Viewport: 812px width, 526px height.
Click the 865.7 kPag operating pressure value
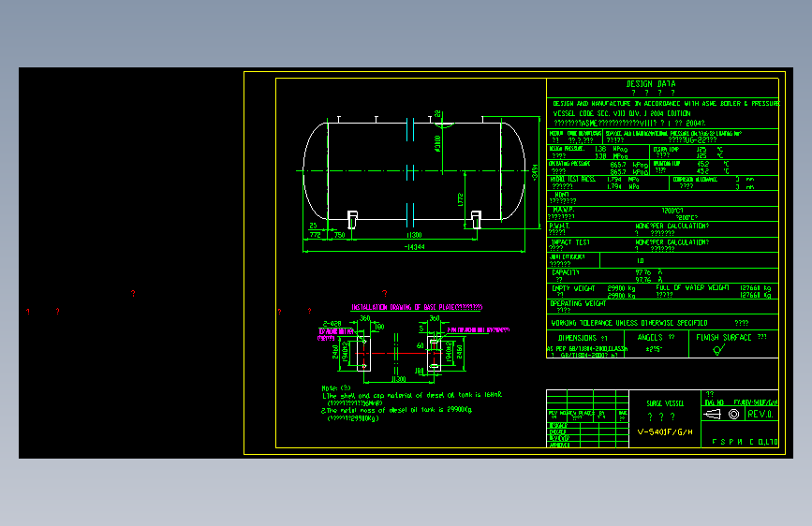tap(628, 165)
